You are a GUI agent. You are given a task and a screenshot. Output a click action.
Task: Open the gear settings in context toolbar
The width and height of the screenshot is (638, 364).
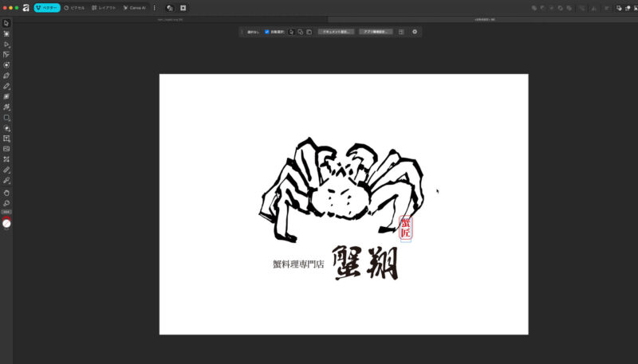(x=415, y=32)
